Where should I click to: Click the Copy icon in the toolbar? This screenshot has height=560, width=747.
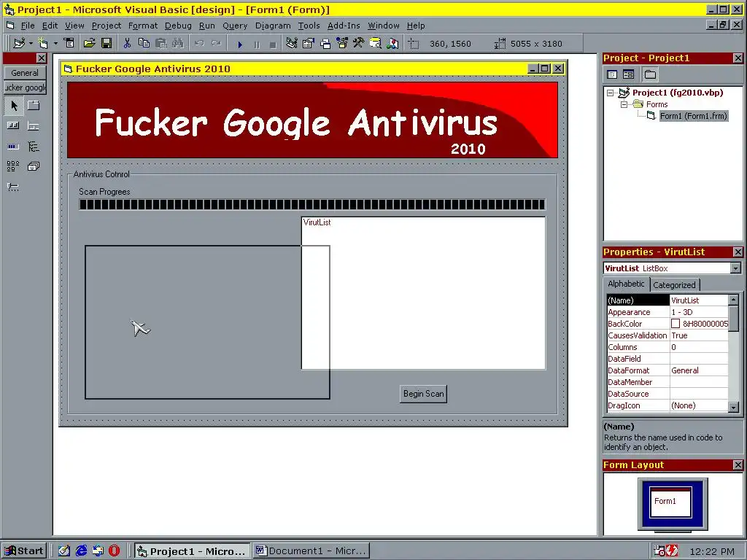click(144, 43)
